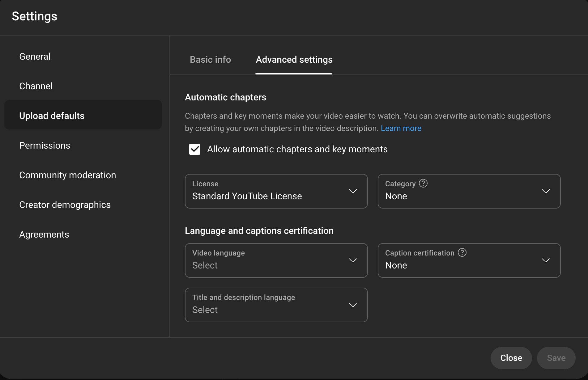The width and height of the screenshot is (588, 380).
Task: Close the Settings dialog
Action: tap(511, 358)
